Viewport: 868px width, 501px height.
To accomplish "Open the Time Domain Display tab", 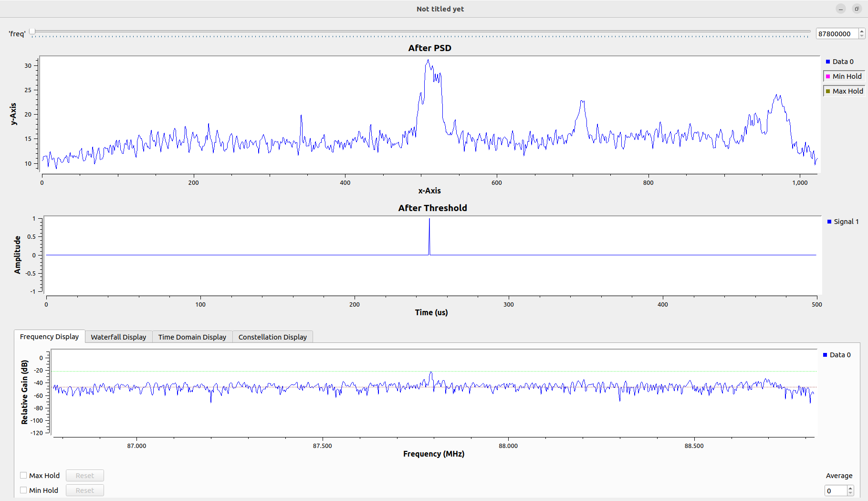I will [192, 337].
